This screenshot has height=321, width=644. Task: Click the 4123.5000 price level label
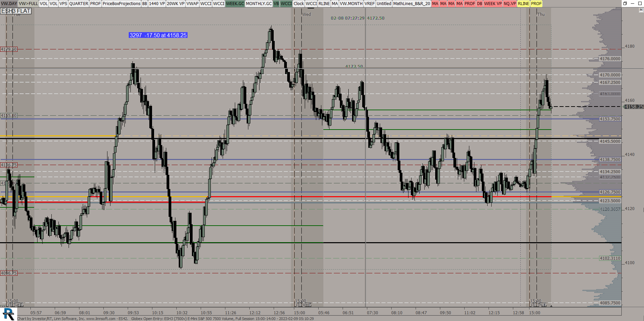(610, 201)
